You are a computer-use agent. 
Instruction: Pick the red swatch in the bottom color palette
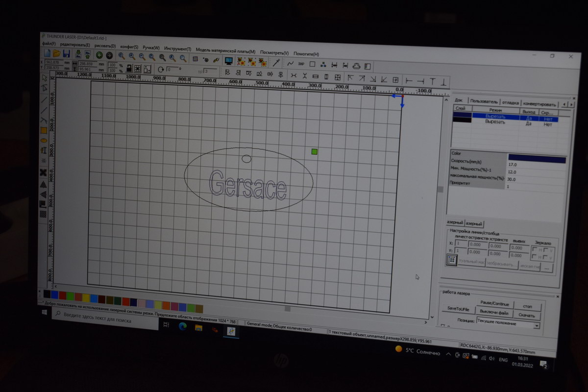click(62, 295)
